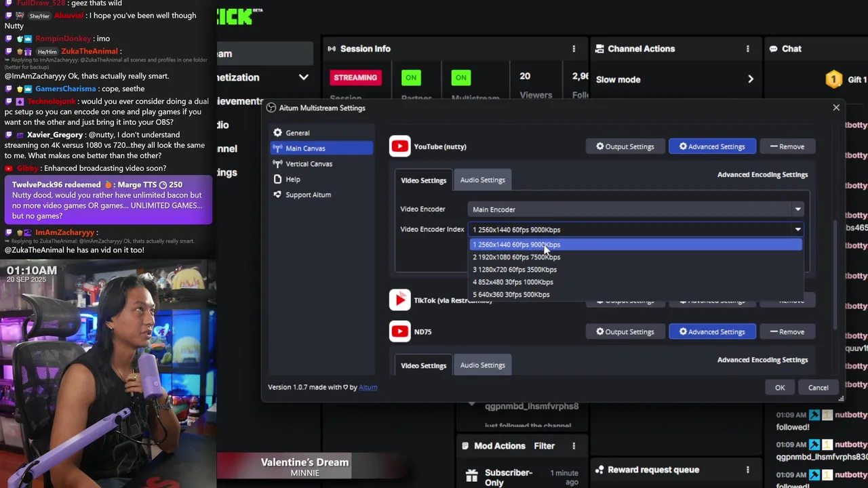
Task: Click the Help document icon
Action: (277, 180)
